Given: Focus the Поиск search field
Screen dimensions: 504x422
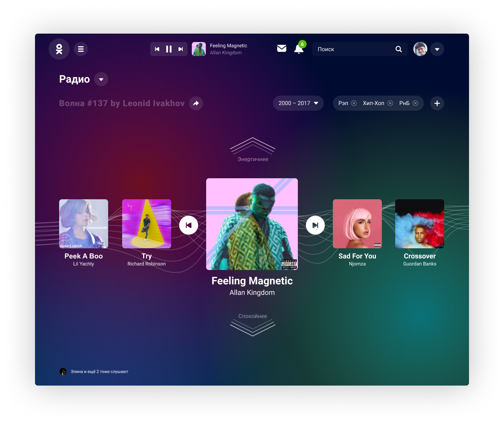Looking at the screenshot, I should click(360, 49).
